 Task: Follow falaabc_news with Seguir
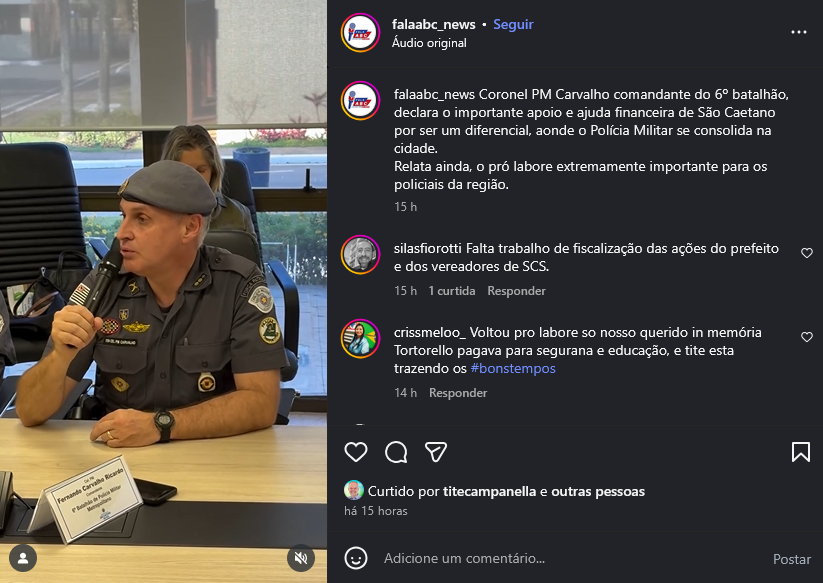click(x=513, y=25)
